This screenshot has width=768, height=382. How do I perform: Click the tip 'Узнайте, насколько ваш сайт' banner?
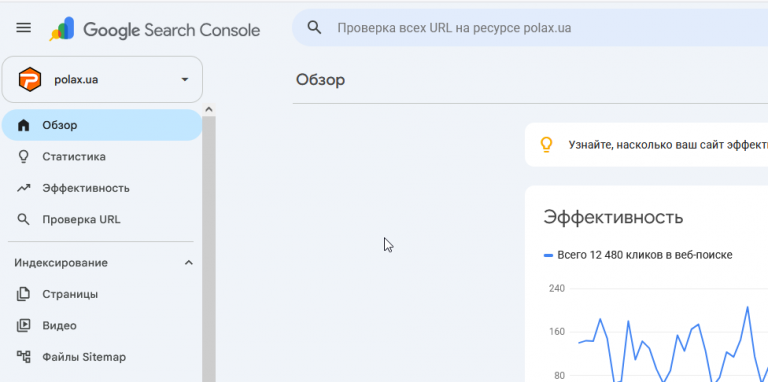pos(646,145)
